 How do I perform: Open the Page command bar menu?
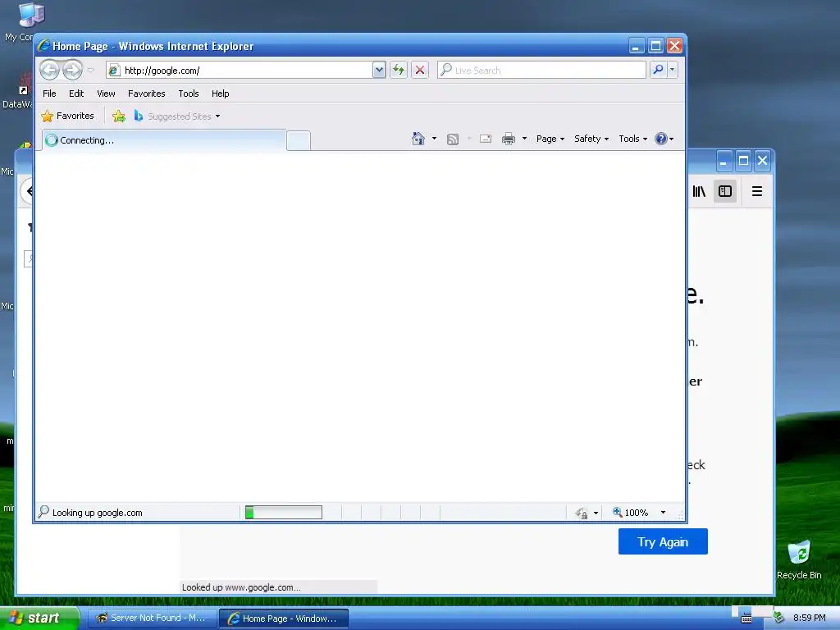(x=550, y=139)
